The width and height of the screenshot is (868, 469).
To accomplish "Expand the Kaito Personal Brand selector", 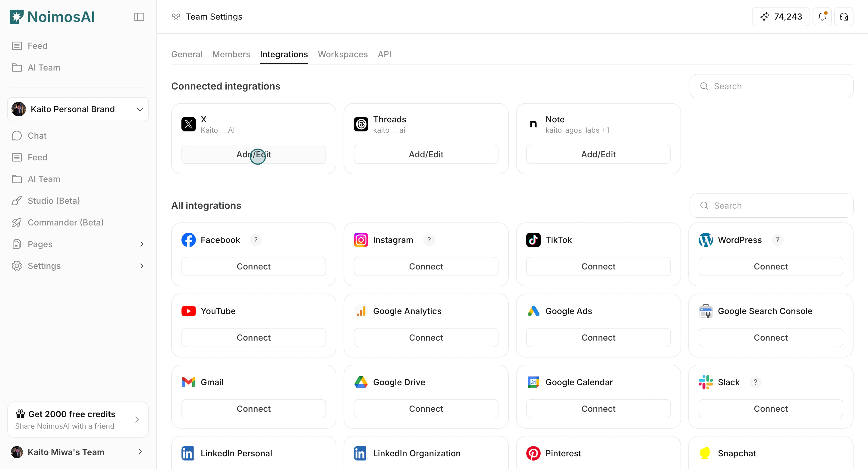I will [x=140, y=109].
